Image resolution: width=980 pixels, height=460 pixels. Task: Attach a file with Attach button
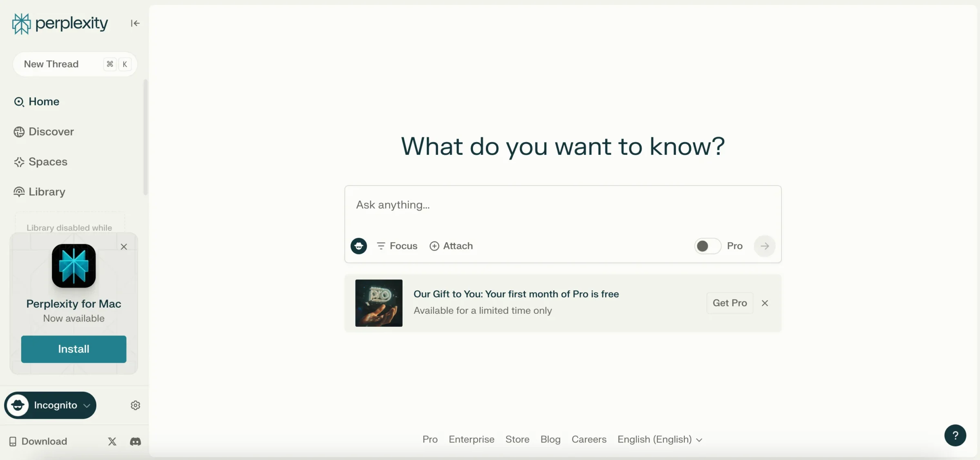[451, 246]
